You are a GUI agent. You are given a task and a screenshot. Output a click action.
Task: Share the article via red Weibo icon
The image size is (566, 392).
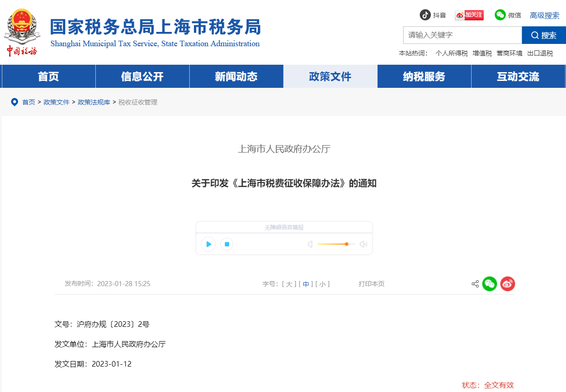tap(507, 284)
